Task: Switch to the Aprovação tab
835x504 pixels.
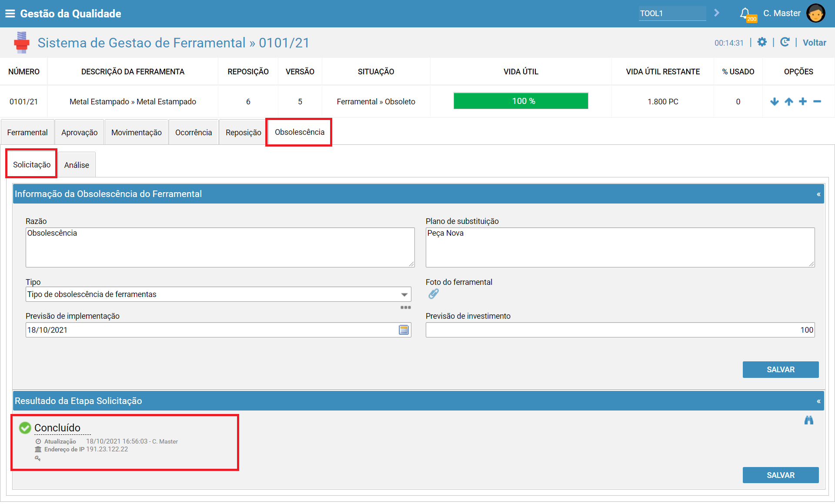Action: 80,133
